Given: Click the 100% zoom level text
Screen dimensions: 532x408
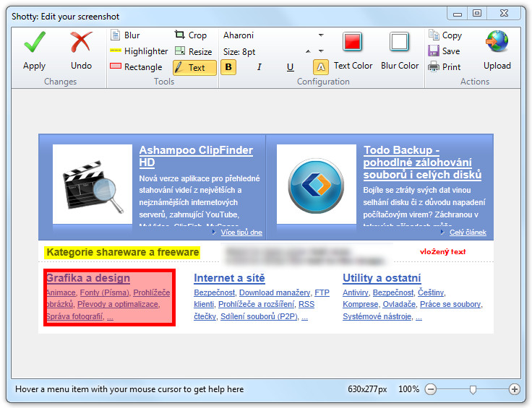Looking at the screenshot, I should pos(408,389).
